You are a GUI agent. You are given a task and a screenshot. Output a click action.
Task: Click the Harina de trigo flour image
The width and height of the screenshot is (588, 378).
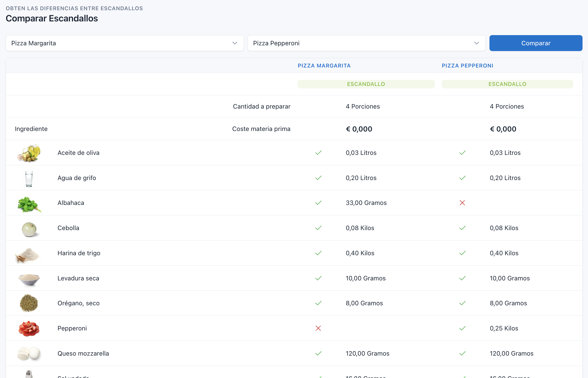[x=27, y=255]
